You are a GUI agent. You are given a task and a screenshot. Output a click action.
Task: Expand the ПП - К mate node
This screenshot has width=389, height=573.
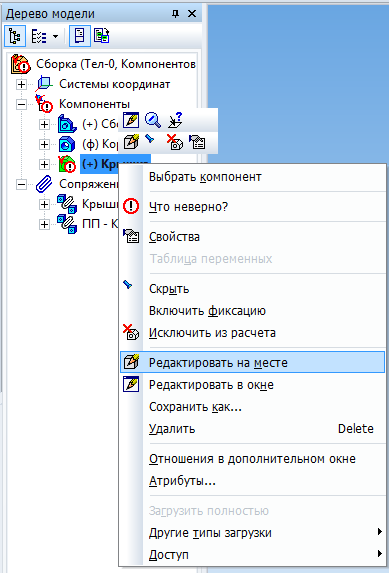(x=44, y=224)
